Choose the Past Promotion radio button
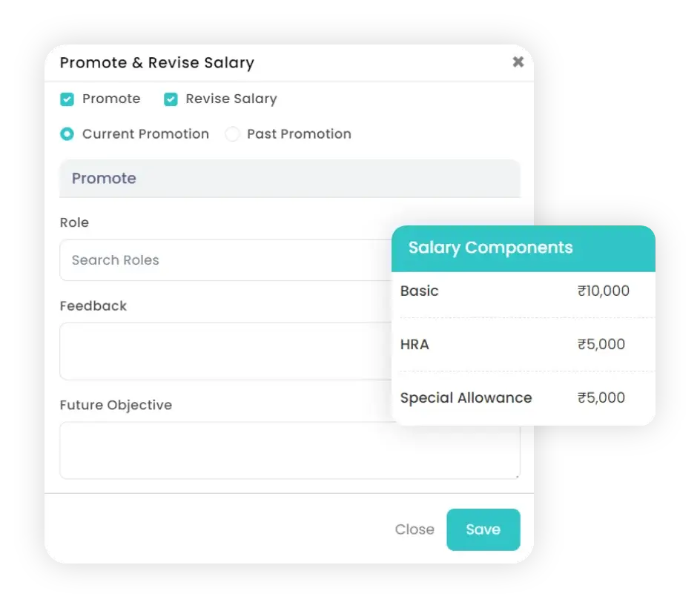Viewport: 700px width, 608px height. click(233, 134)
